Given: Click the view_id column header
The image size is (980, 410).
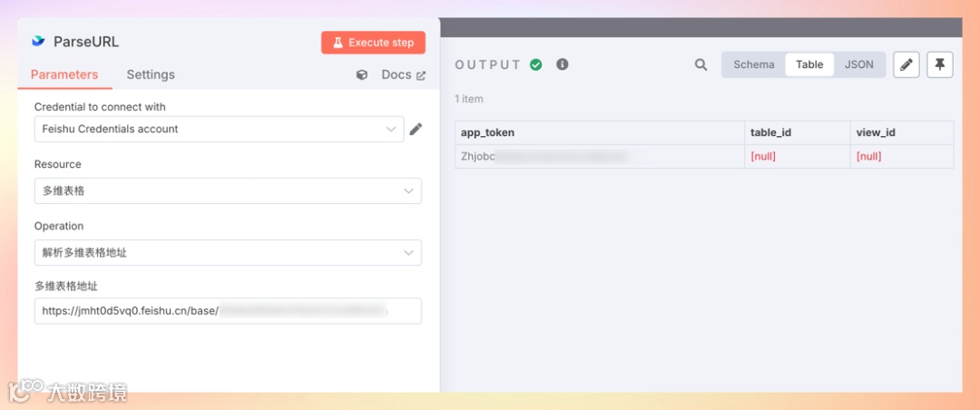Looking at the screenshot, I should (902, 132).
